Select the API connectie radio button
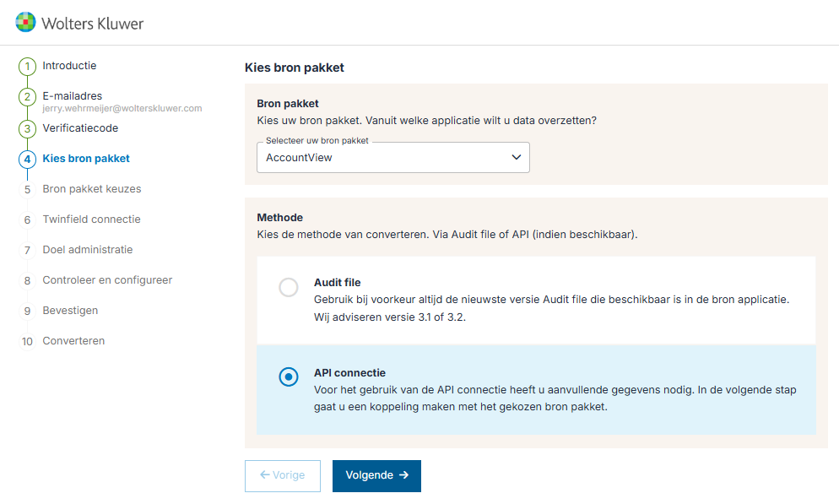The width and height of the screenshot is (839, 504). pyautogui.click(x=289, y=377)
